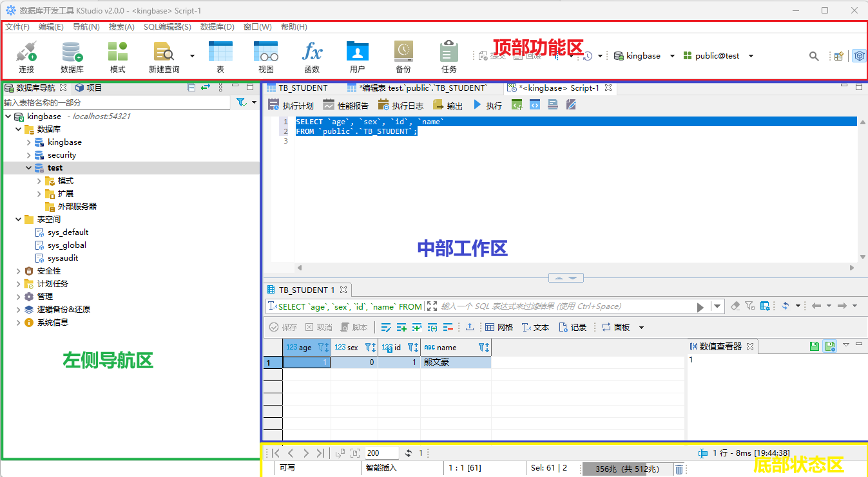868x477 pixels.
Task: Go to last row navigation icon
Action: click(321, 453)
